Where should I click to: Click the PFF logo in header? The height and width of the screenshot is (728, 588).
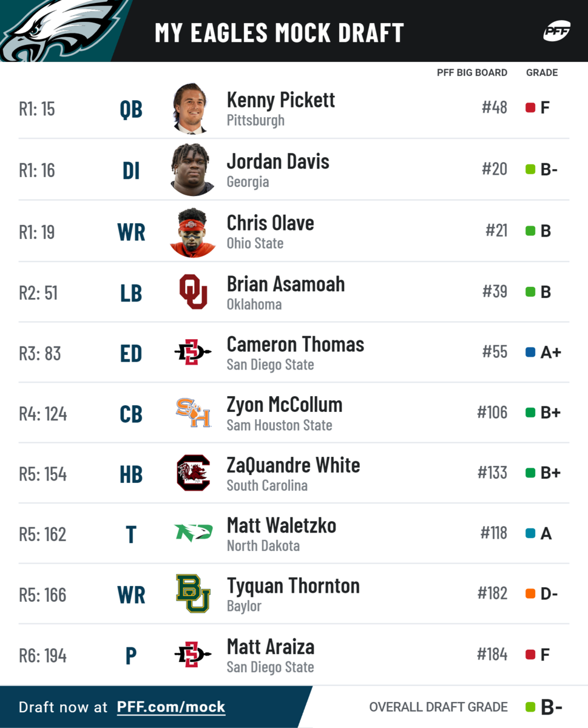pos(556,31)
